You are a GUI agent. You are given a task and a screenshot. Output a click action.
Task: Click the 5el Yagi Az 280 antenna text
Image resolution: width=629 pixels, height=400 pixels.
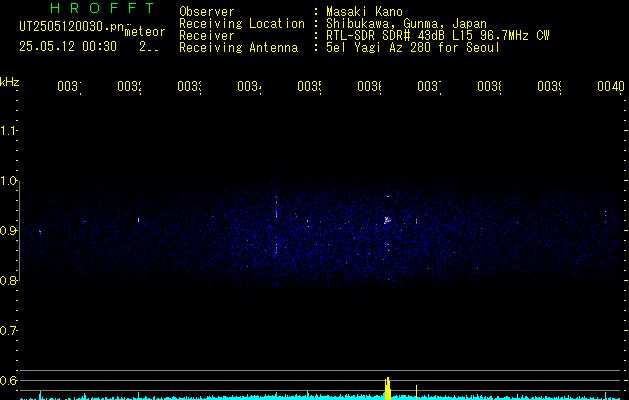click(x=413, y=48)
